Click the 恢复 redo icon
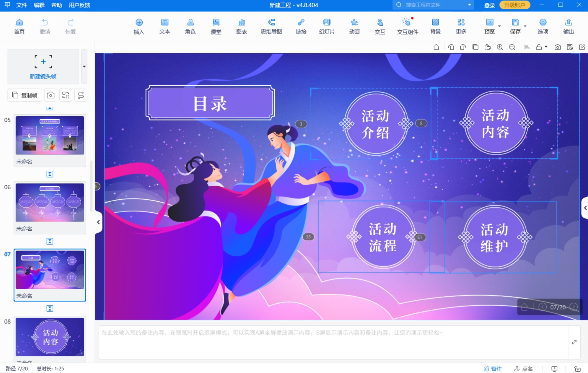 point(70,26)
